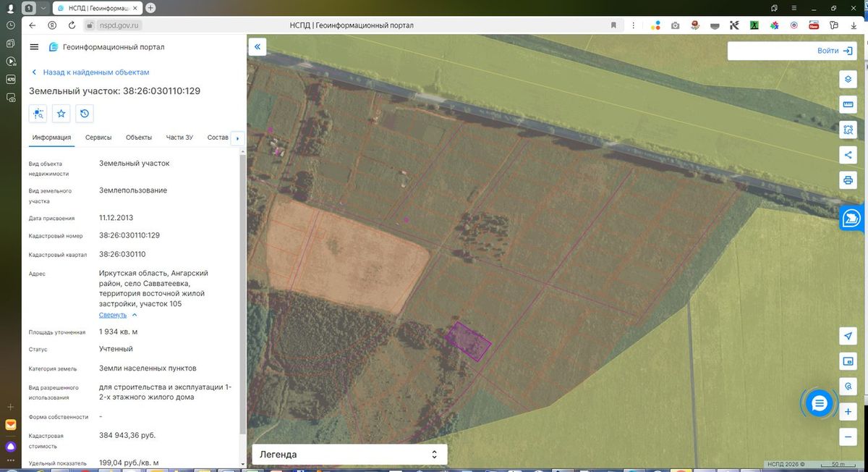Screen dimensions: 868x472
Task: Click the locate-on-map icon under parcel title
Action: point(38,114)
